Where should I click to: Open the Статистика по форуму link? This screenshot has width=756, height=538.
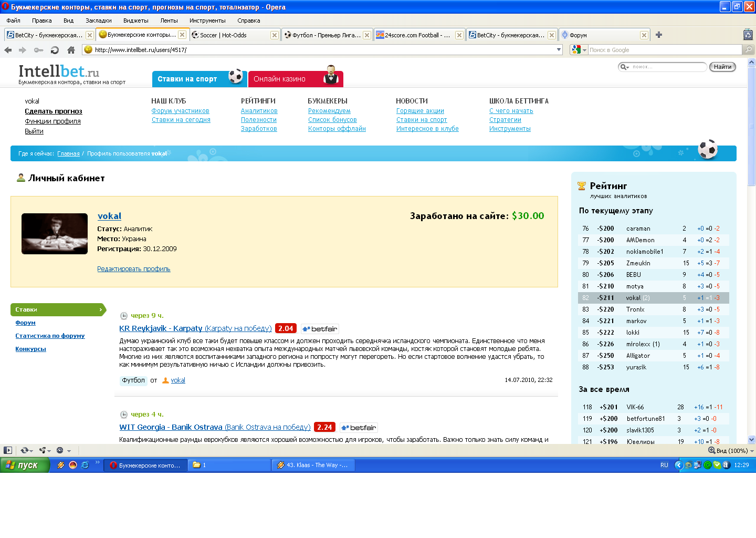[x=50, y=336]
